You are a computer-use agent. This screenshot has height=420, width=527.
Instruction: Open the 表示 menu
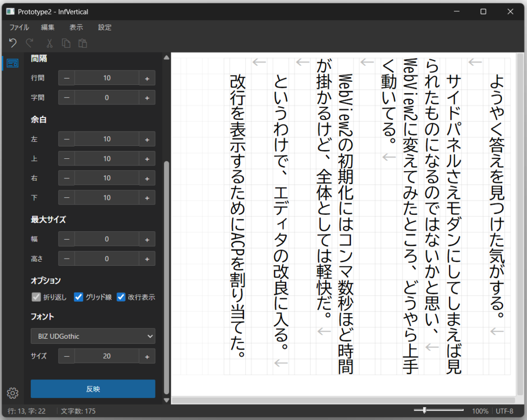[x=76, y=27]
